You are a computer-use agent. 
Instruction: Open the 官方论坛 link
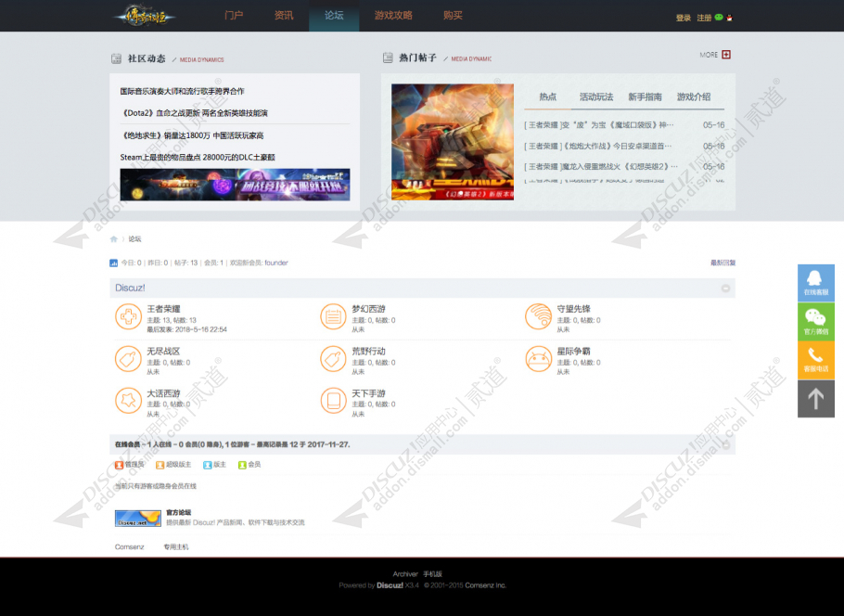179,513
